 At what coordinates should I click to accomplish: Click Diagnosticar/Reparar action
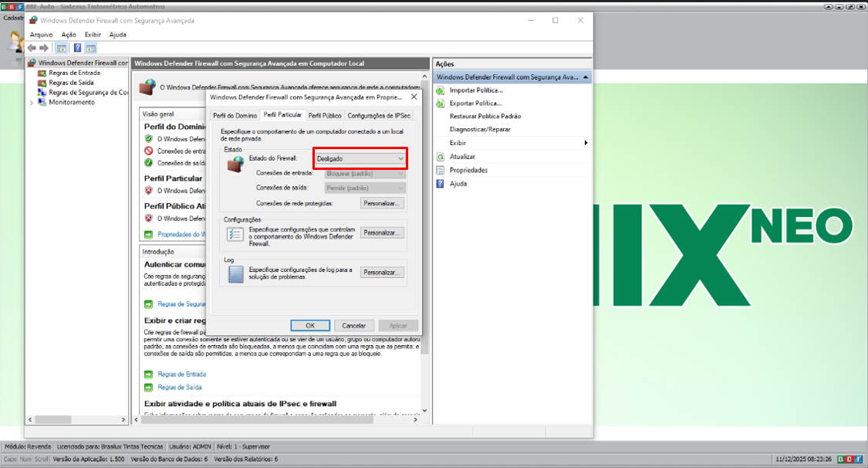point(480,130)
